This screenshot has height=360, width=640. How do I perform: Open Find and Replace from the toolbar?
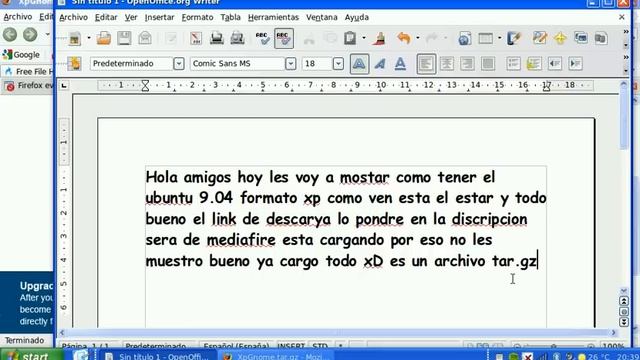540,38
